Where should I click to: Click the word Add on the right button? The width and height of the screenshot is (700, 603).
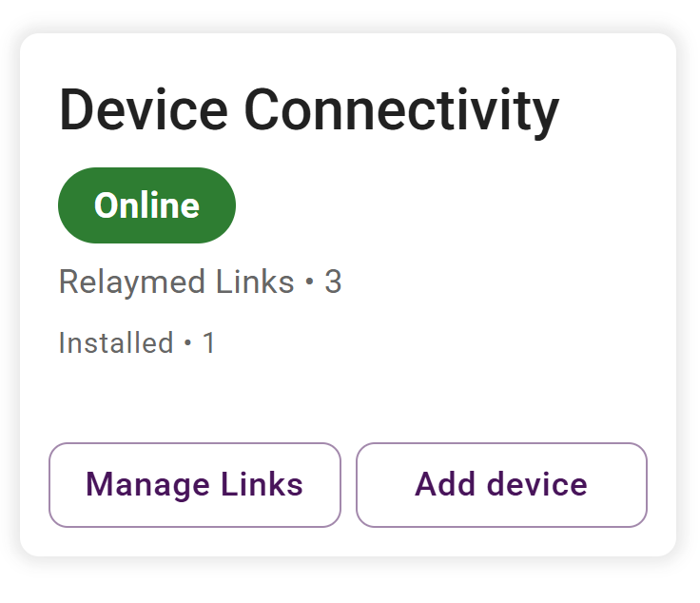point(445,485)
